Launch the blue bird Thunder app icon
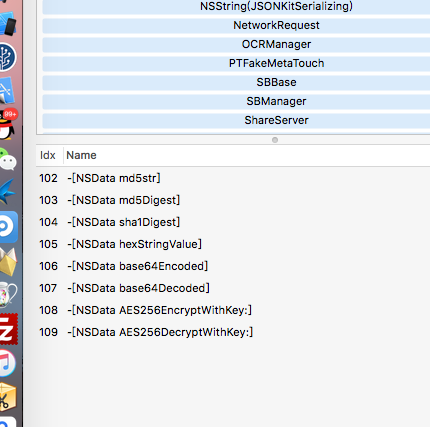The height and width of the screenshot is (427, 430). pos(7,192)
